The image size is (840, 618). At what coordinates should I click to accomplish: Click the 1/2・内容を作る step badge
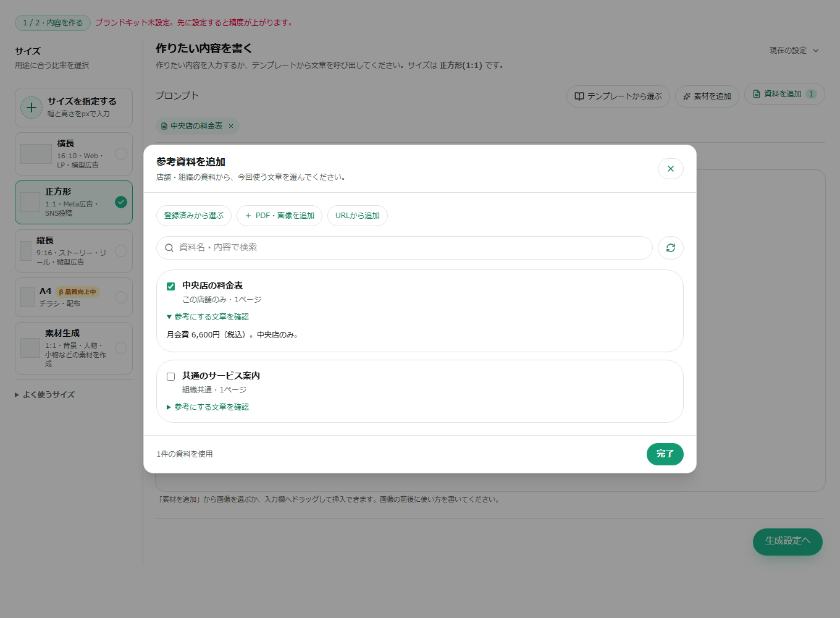click(52, 23)
